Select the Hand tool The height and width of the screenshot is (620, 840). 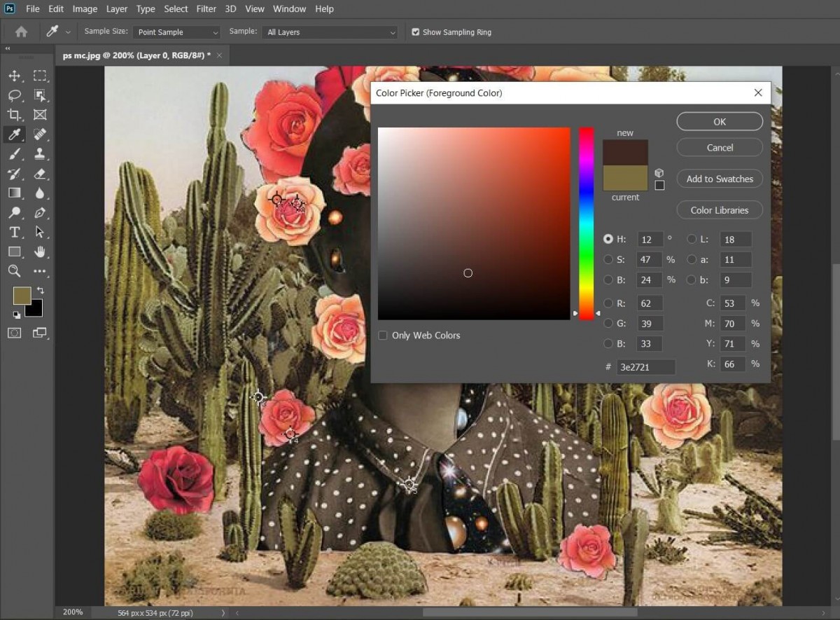coord(40,252)
